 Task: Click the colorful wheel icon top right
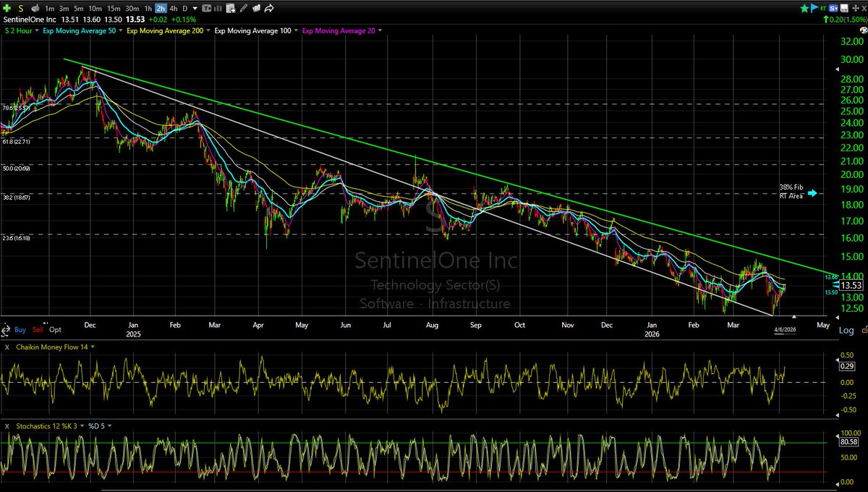(864, 30)
